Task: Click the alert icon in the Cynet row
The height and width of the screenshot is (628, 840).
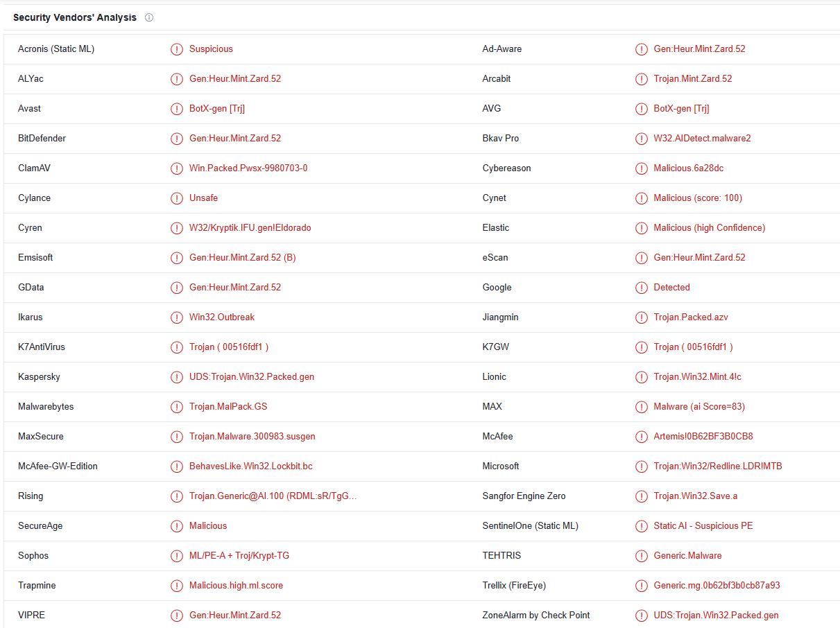Action: 641,198
